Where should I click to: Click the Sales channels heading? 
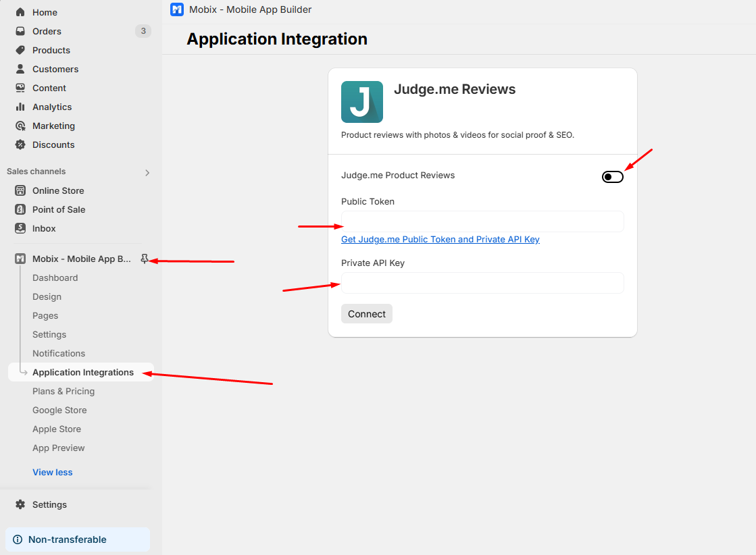(x=36, y=171)
